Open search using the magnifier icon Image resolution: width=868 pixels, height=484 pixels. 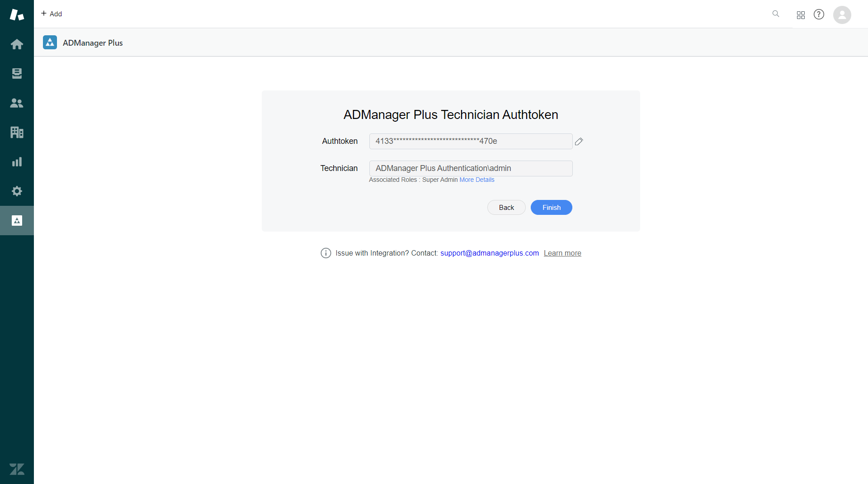[776, 14]
